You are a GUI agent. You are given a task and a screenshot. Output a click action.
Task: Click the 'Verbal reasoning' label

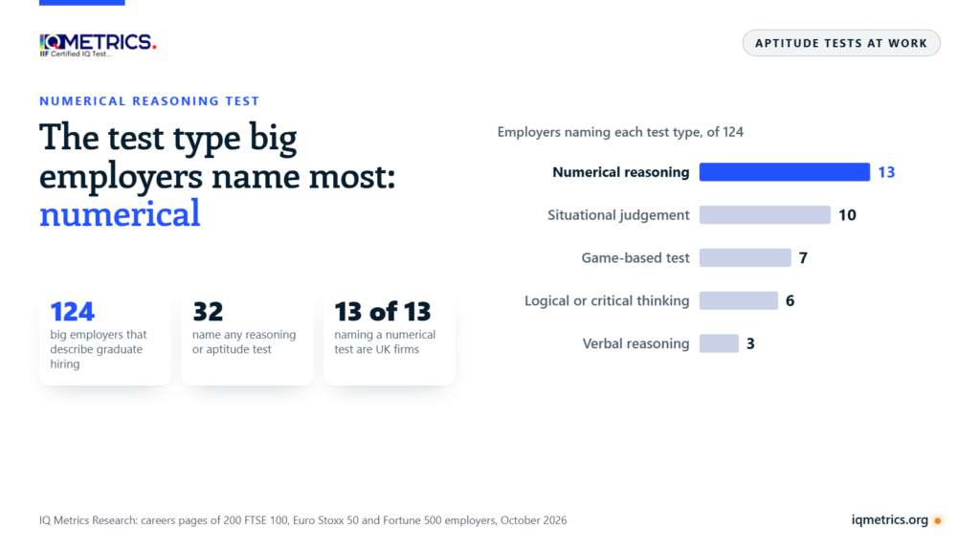pos(635,343)
